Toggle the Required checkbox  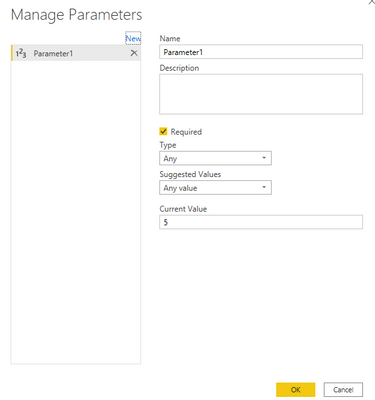[x=163, y=131]
